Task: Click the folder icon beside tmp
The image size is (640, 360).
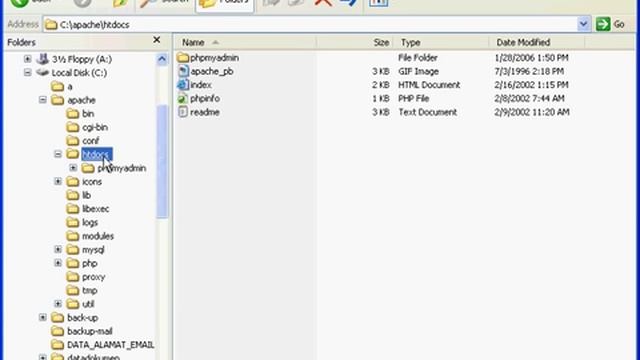Action: coord(73,290)
